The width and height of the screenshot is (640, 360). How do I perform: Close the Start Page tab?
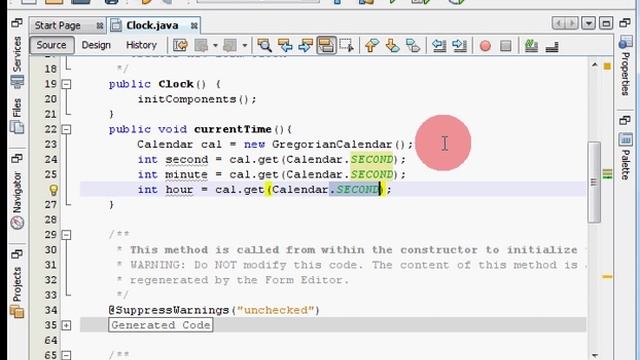tap(100, 26)
